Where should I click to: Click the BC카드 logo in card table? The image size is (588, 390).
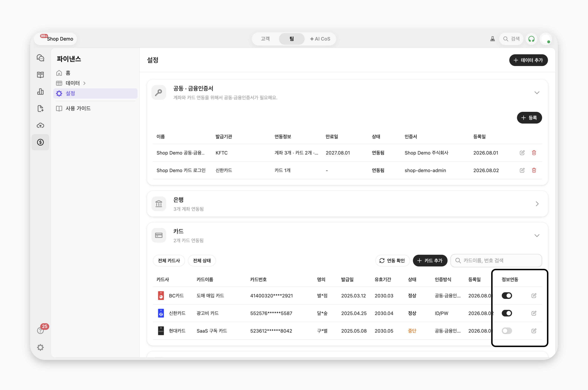click(x=161, y=296)
